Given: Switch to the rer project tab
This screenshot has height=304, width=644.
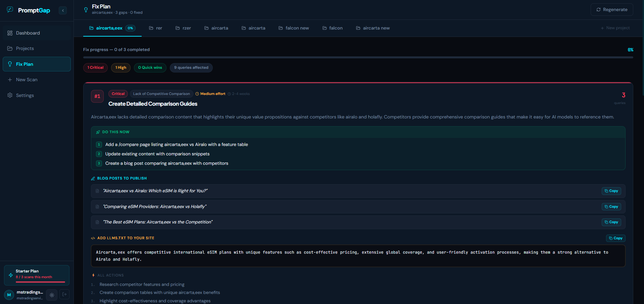Looking at the screenshot, I should pos(156,28).
